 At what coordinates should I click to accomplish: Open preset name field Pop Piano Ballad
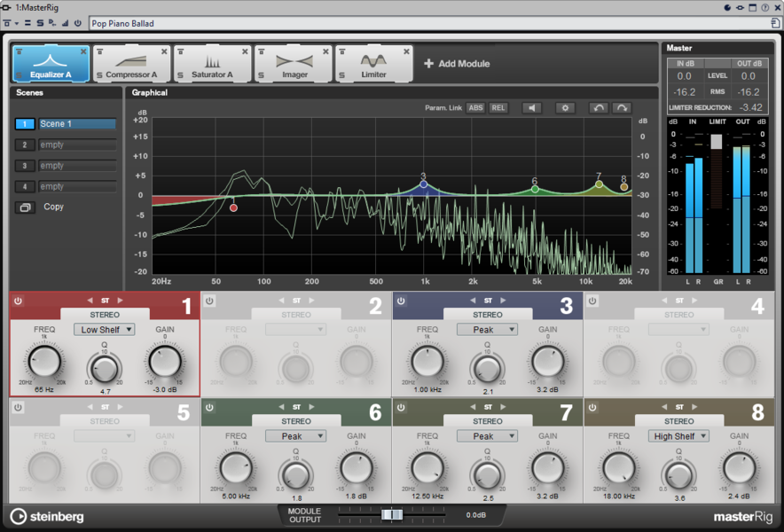[x=429, y=24]
